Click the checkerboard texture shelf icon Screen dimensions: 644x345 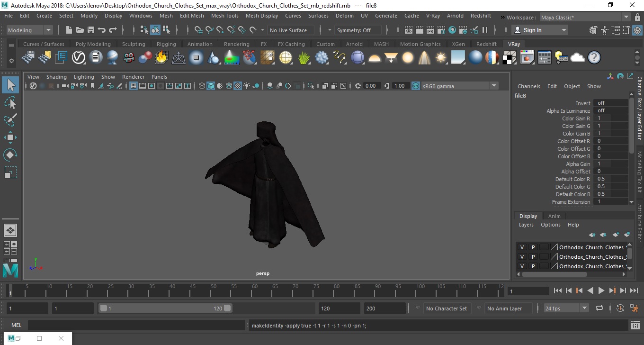[x=510, y=58]
